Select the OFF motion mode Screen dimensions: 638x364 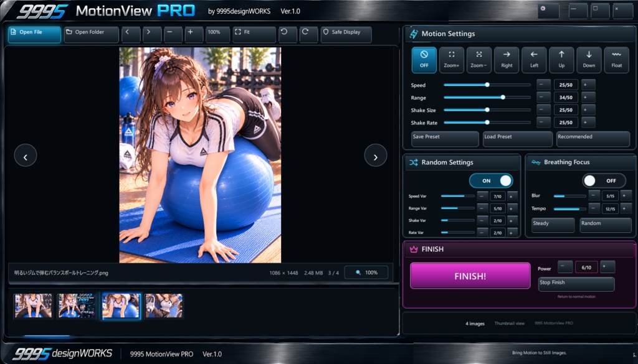coord(424,60)
